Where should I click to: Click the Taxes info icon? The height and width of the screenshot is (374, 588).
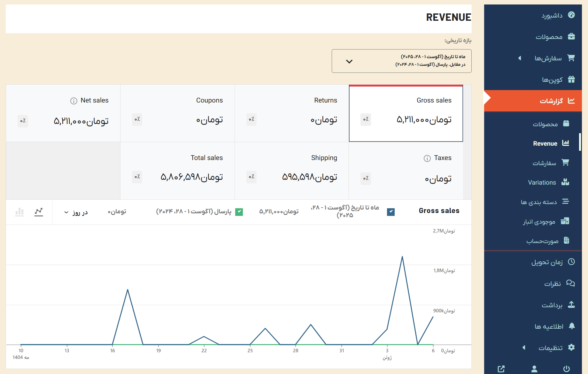click(x=427, y=158)
